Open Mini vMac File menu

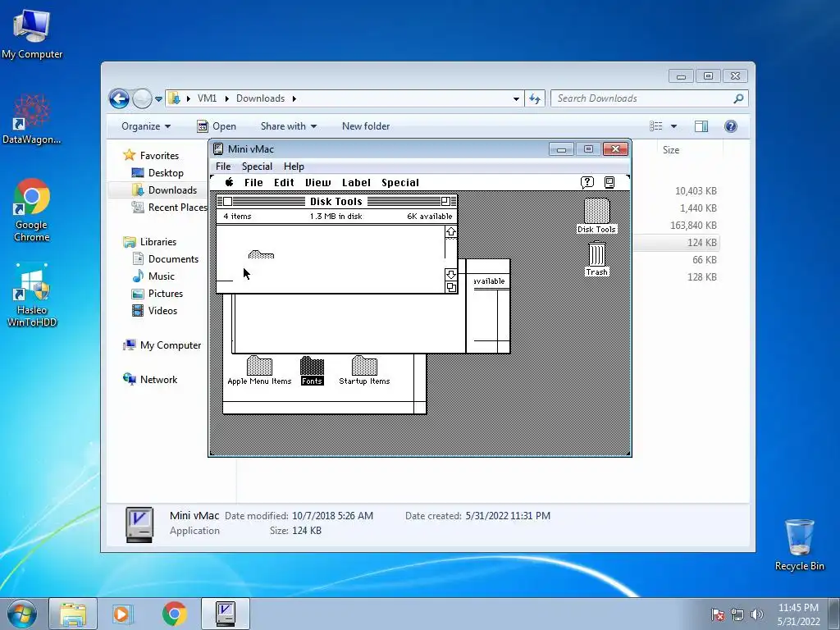(223, 166)
